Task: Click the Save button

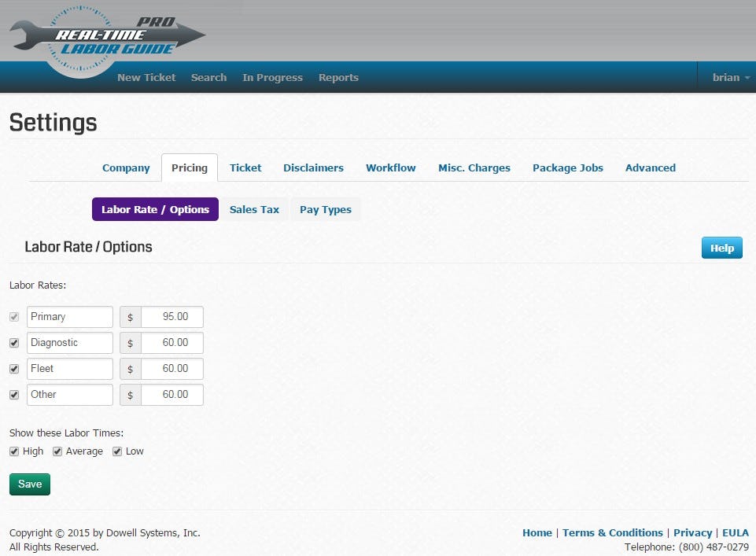Action: click(29, 484)
